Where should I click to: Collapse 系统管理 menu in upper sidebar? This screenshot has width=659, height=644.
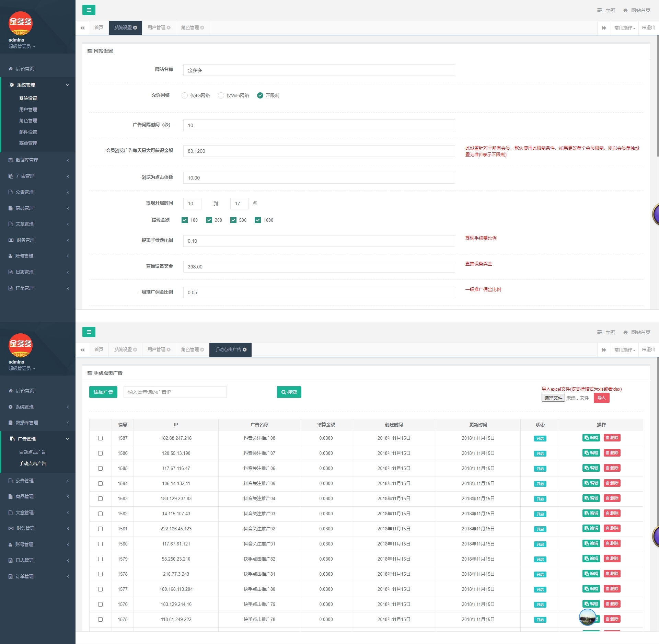pos(38,85)
